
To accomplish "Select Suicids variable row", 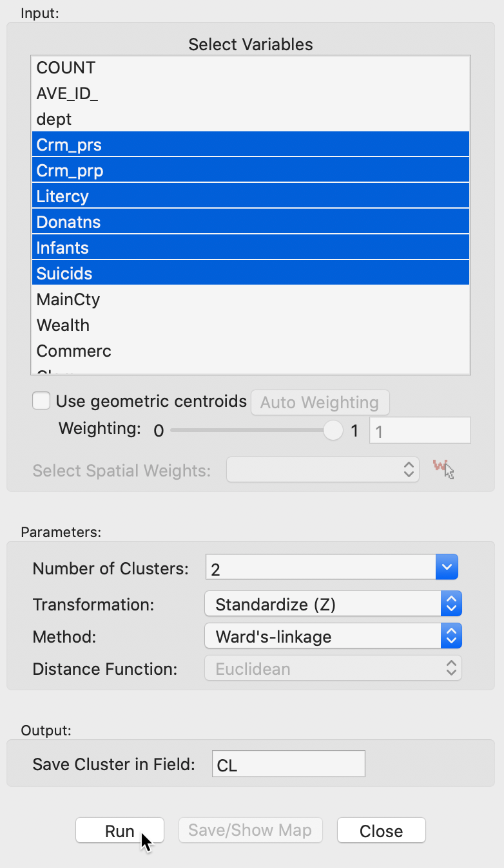I will click(x=251, y=273).
